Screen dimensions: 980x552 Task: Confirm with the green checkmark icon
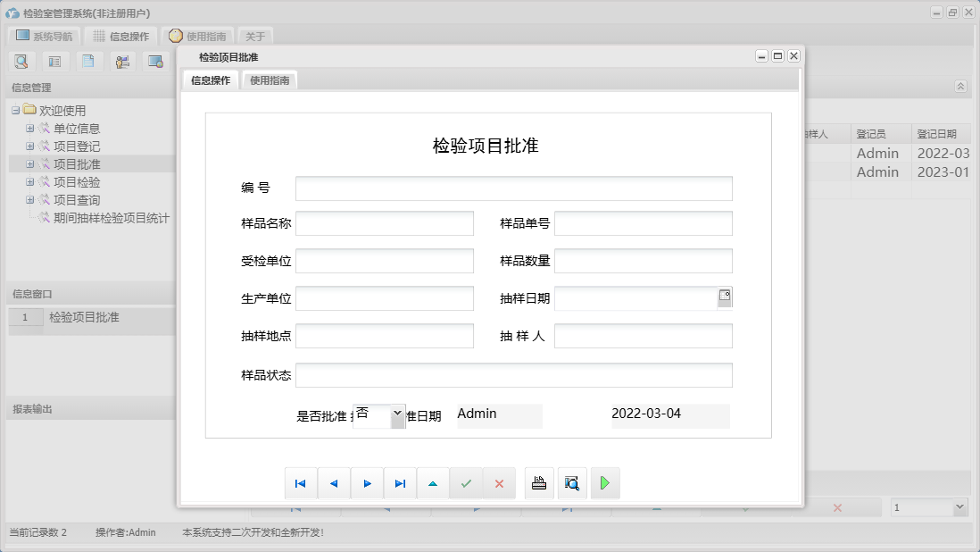click(466, 482)
